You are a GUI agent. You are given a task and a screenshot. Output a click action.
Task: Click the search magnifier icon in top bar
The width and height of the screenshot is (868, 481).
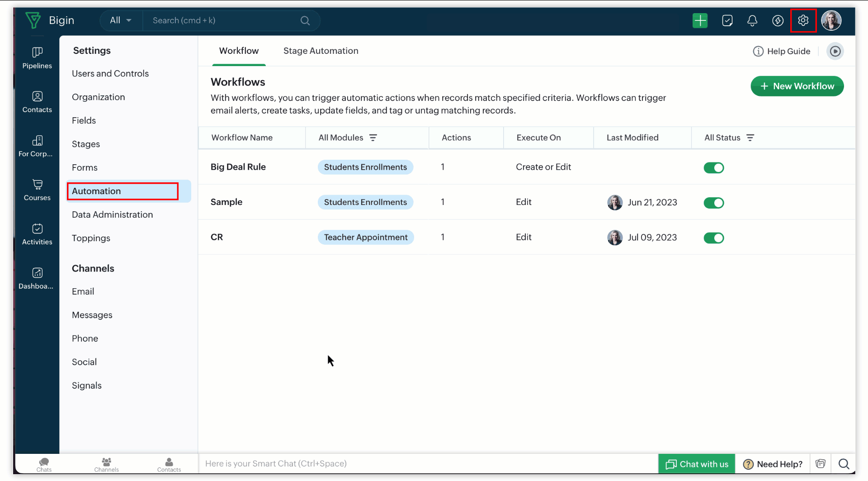pos(305,20)
